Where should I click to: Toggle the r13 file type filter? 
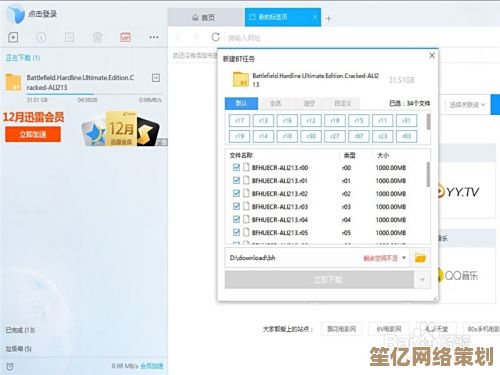coord(263,121)
